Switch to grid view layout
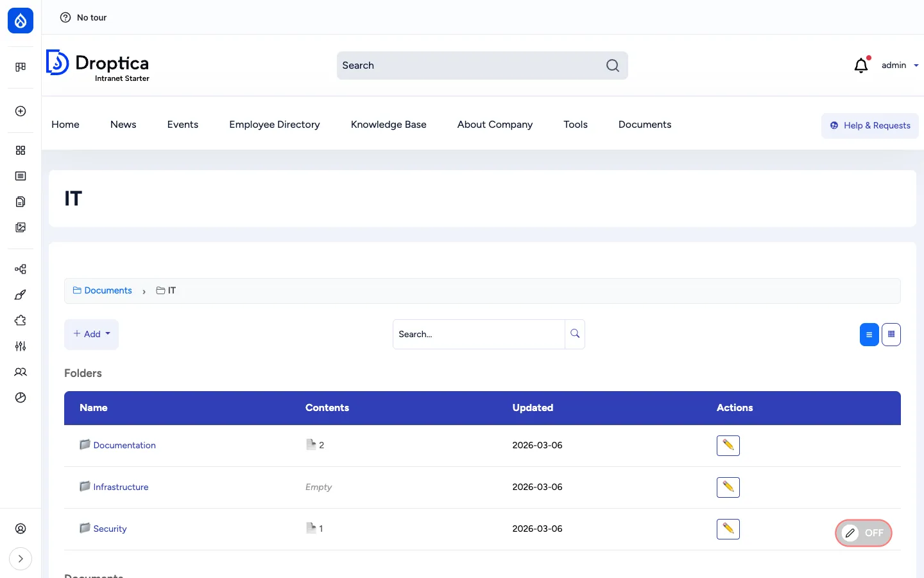 click(891, 335)
